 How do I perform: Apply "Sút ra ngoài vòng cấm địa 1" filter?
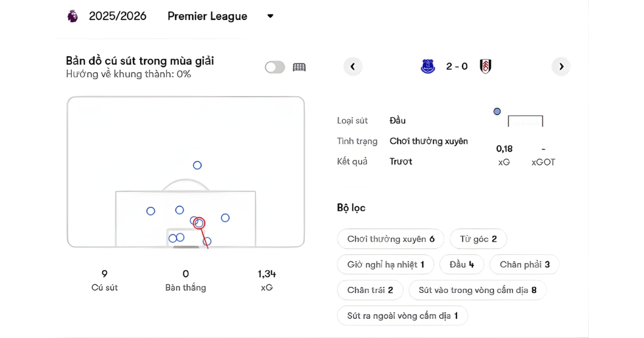point(402,315)
